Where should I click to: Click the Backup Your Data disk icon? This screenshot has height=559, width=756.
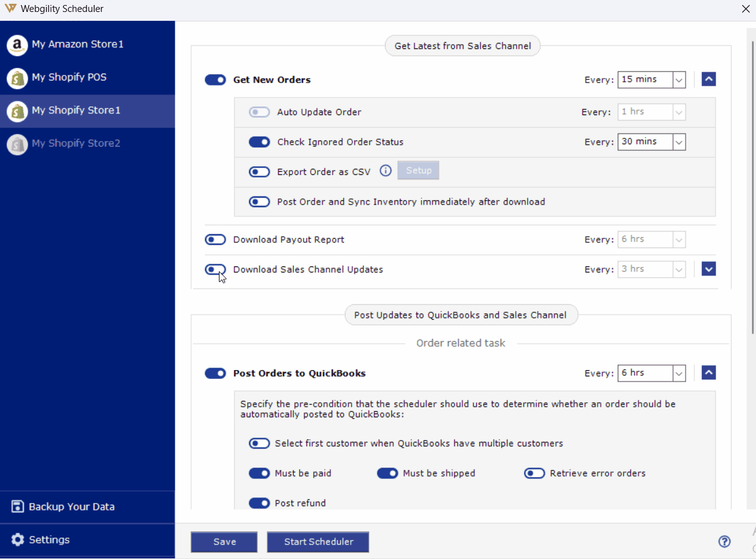(x=18, y=507)
